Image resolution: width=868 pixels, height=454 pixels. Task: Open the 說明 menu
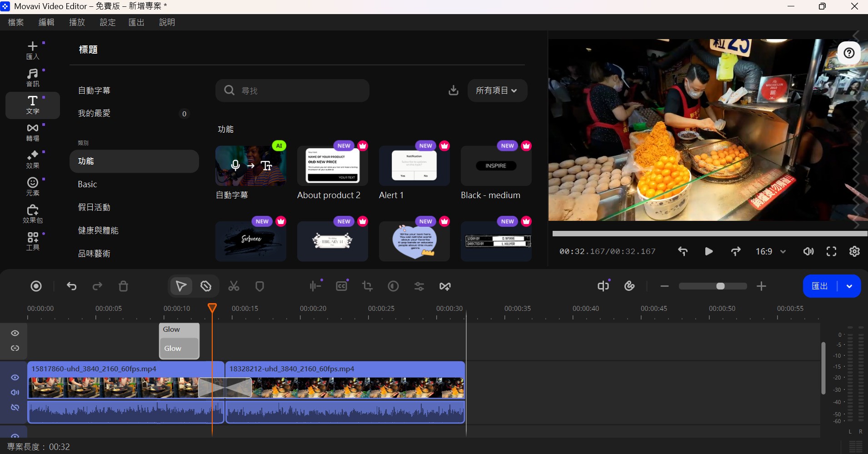point(167,22)
